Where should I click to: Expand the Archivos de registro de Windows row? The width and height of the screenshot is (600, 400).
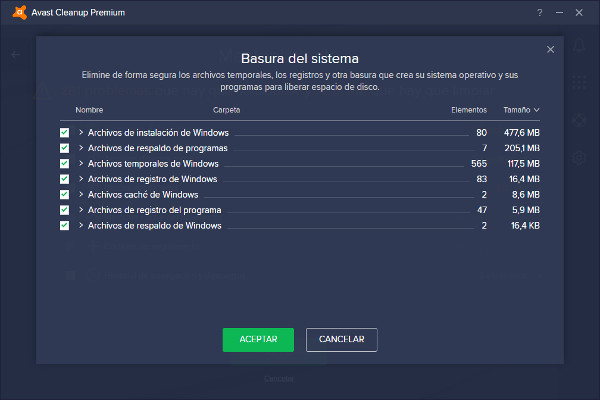pos(81,179)
